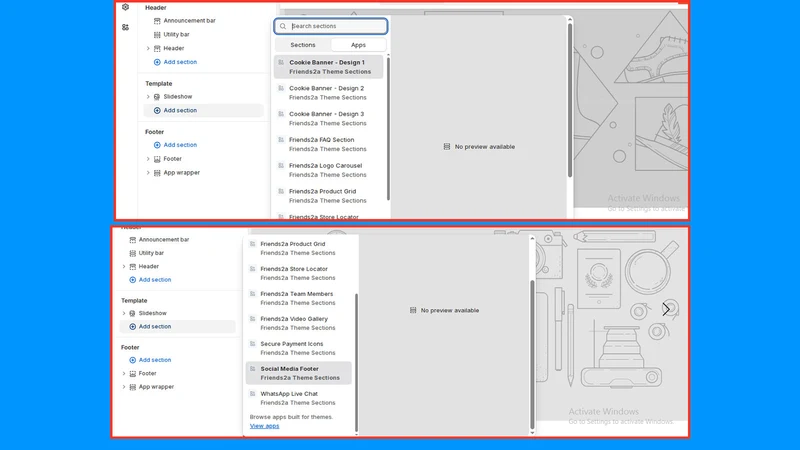Click App wrapper icon in upper screenshot

157,173
